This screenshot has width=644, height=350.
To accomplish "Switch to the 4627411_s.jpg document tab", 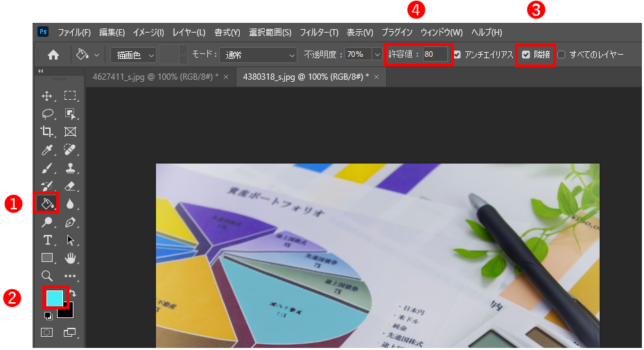I will click(x=155, y=77).
